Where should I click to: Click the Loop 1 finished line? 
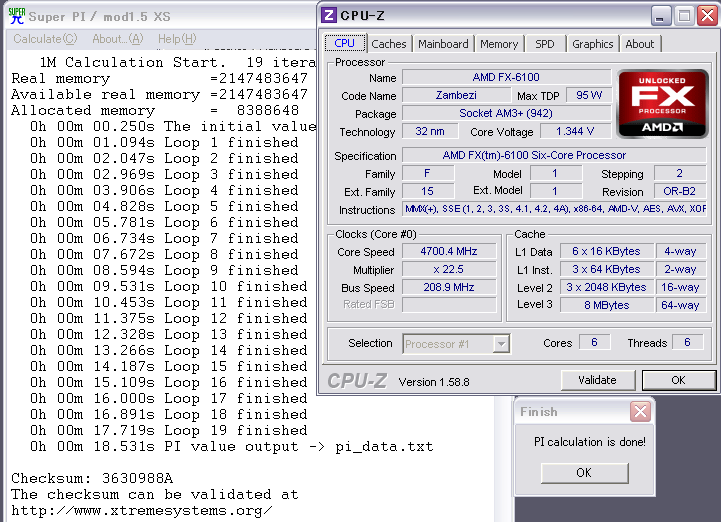pyautogui.click(x=164, y=143)
